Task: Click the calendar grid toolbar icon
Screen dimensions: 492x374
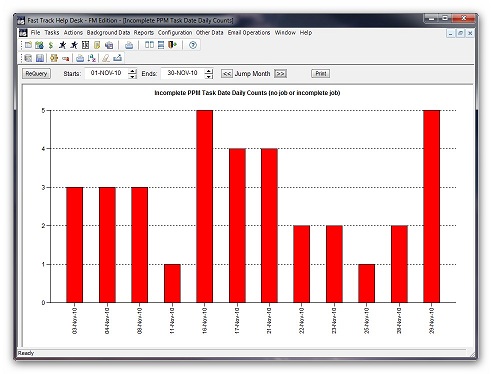Action: click(86, 45)
